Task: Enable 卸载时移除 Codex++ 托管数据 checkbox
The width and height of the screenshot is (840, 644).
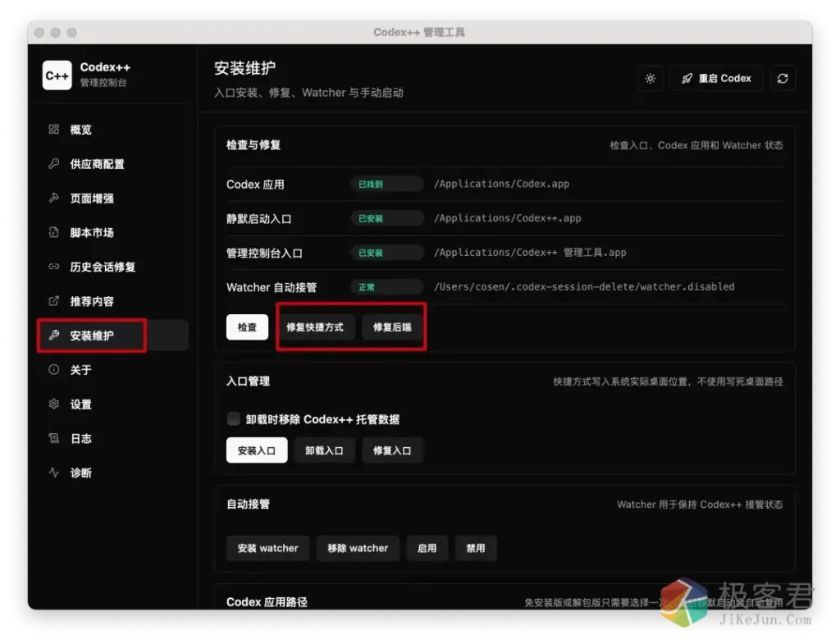Action: click(x=233, y=418)
